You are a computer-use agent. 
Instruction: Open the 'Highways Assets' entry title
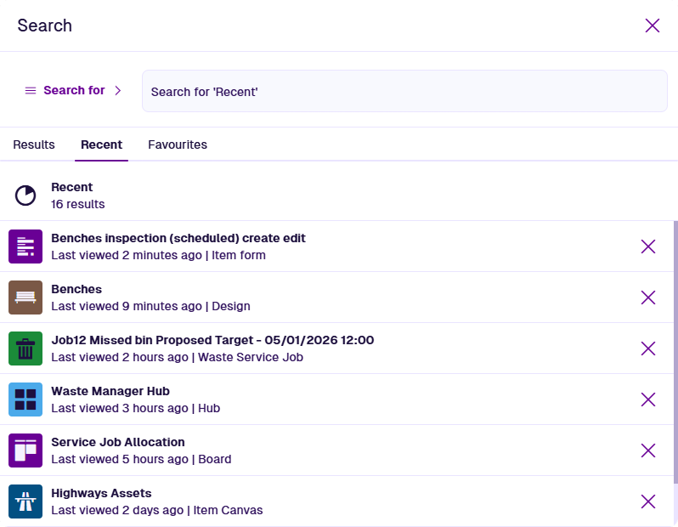[x=101, y=493]
